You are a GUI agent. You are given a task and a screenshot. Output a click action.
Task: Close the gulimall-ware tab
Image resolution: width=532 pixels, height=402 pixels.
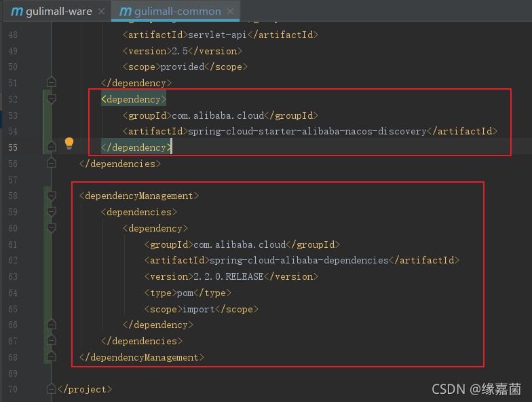pyautogui.click(x=101, y=12)
